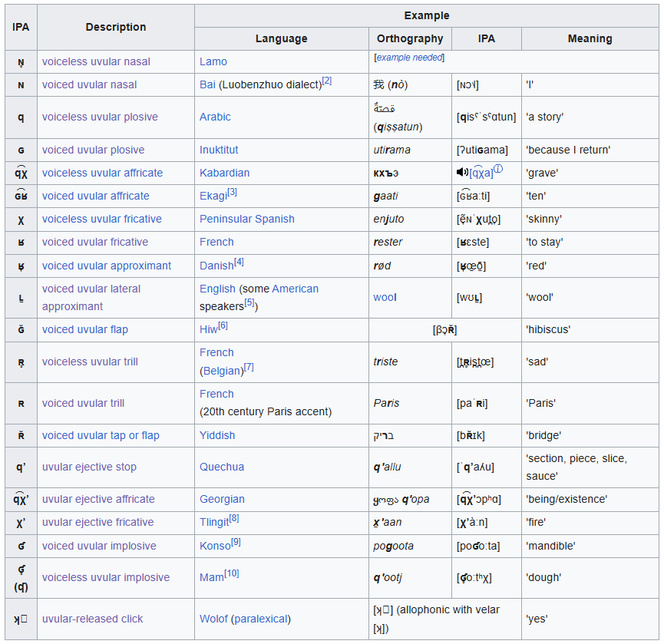The image size is (664, 644).
Task: Open voiced uvular affricate link
Action: click(96, 196)
